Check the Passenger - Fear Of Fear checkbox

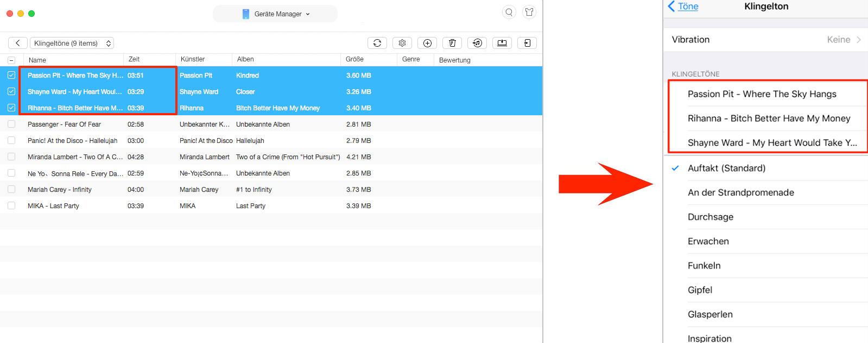click(11, 124)
